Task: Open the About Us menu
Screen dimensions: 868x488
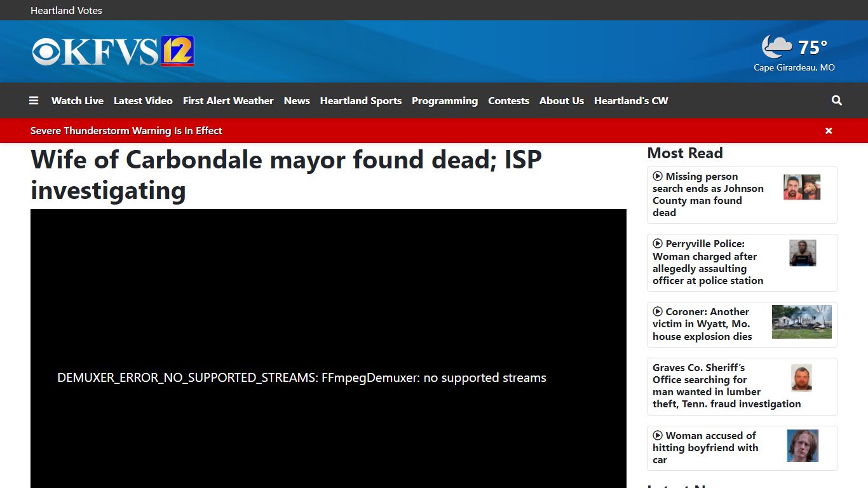Action: [x=562, y=100]
